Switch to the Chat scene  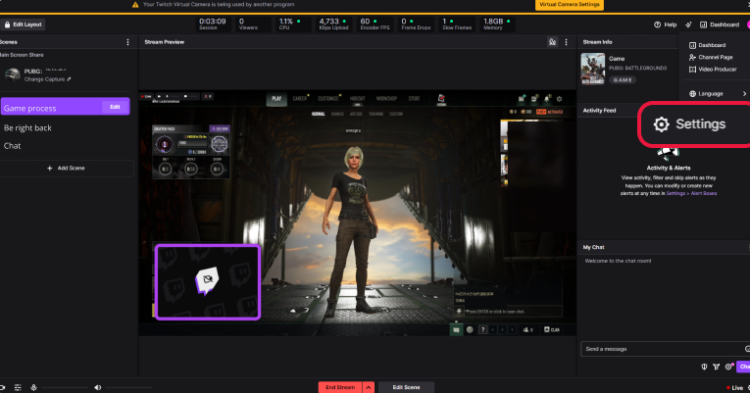coord(12,146)
